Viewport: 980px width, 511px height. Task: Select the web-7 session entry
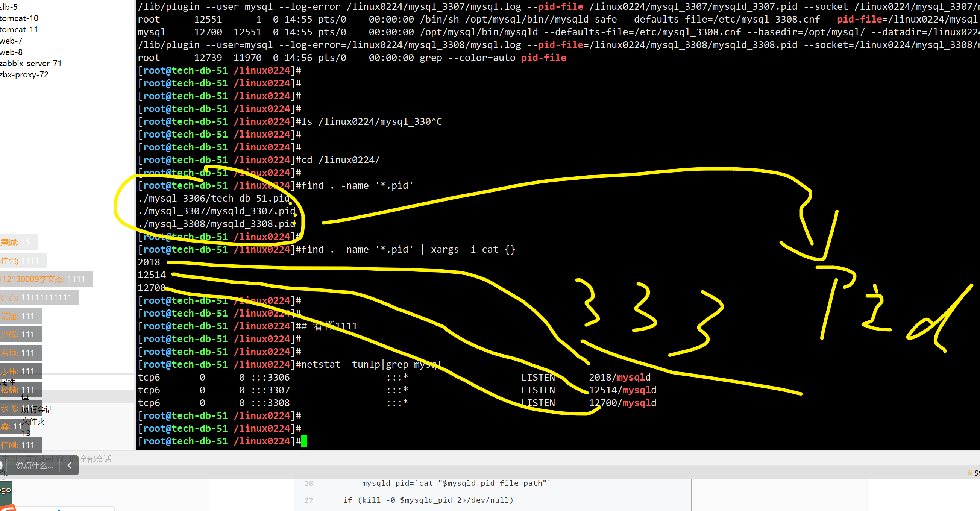coord(11,41)
